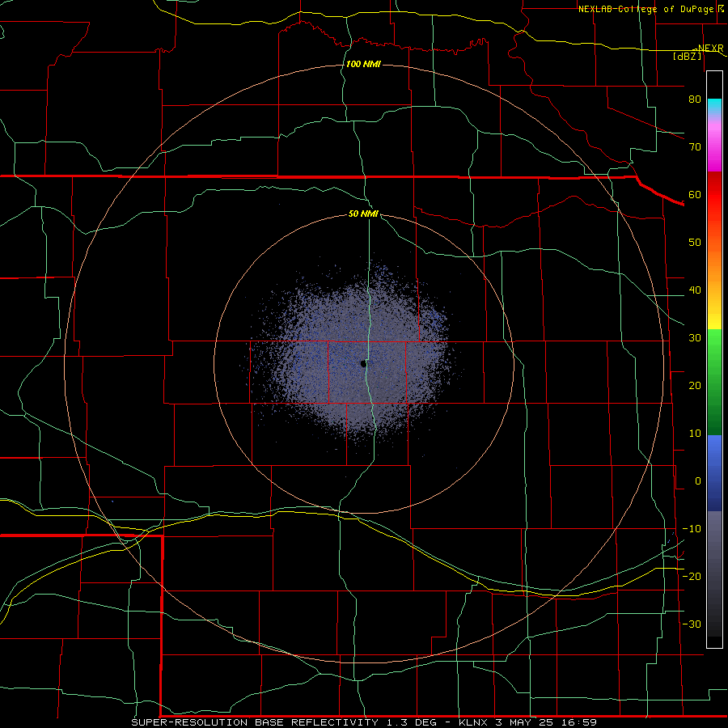Click the -10 dBZ colorbar label
This screenshot has width=728, height=728.
coord(692,529)
